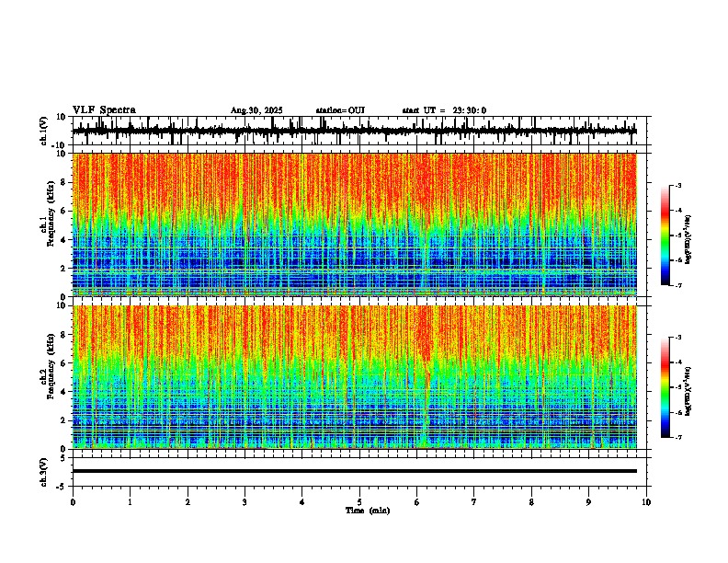Click time axis tick label "6"

[x=417, y=502]
